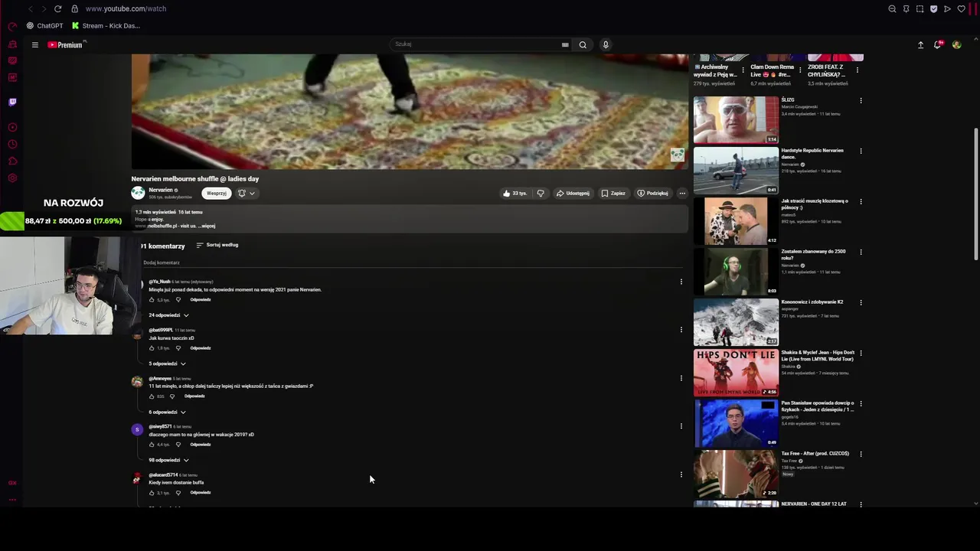Dislike the 'dlaczego mam to na głównej' comment
Viewport: 980px width, 551px height.
tap(178, 445)
